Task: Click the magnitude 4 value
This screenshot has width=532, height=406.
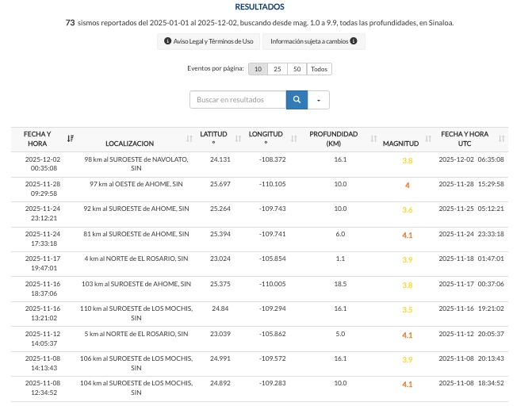Action: point(408,186)
